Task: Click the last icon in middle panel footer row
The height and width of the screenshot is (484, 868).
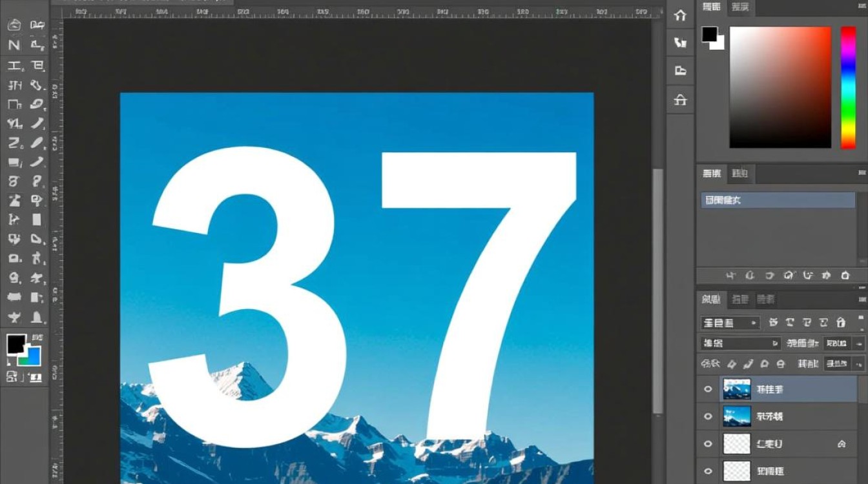Action: (x=845, y=276)
